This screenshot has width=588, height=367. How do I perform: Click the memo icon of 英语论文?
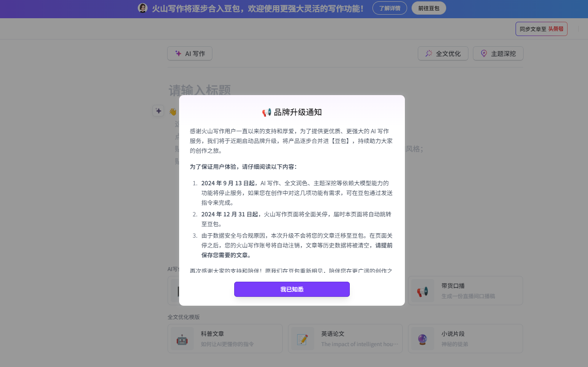click(302, 339)
